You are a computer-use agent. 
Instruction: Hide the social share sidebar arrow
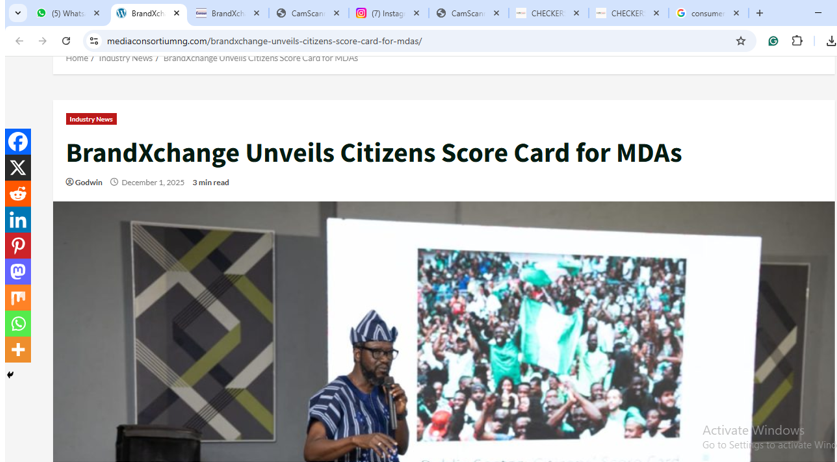tap(10, 375)
